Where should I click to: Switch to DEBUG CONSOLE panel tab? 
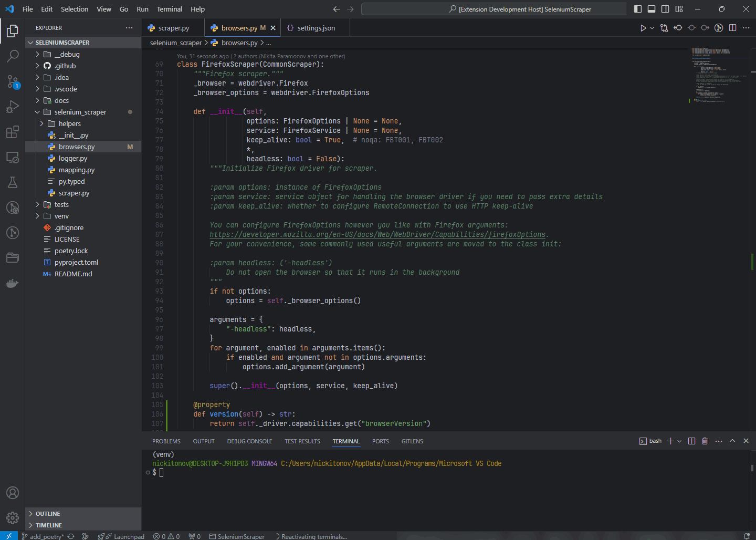pos(249,441)
